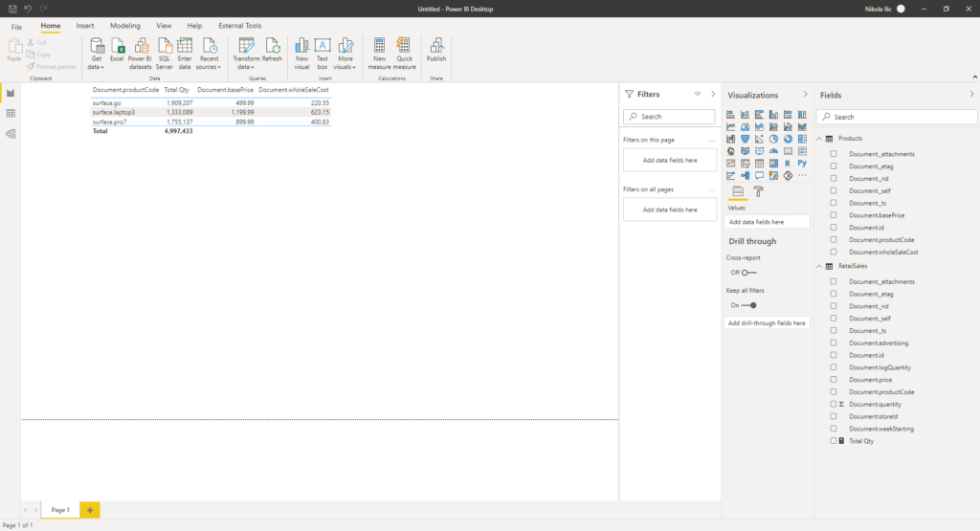Collapse the Products table
Image resolution: width=980 pixels, height=531 pixels.
click(819, 139)
